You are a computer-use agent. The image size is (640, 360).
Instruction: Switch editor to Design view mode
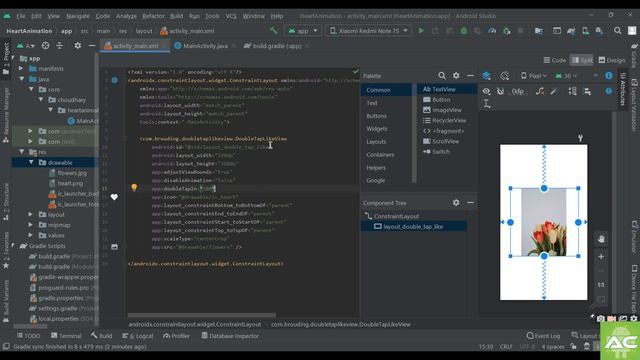coord(611,60)
